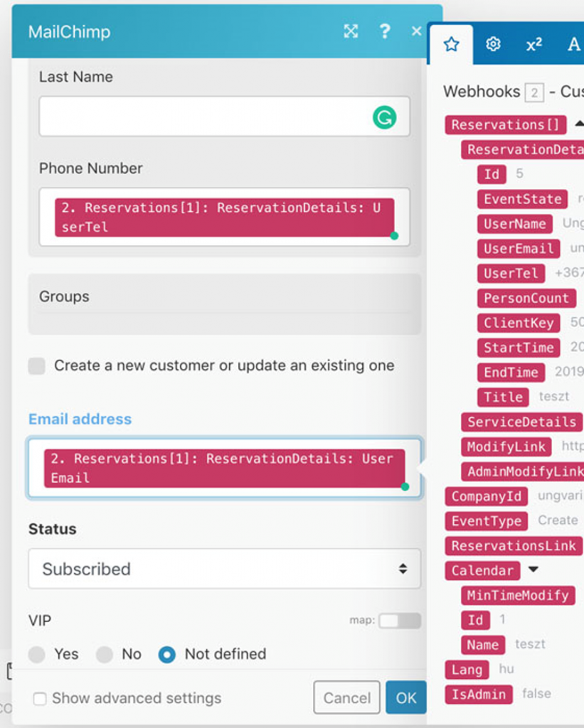Screen dimensions: 584x728
Task: Click the Grammarly icon in Last Name field
Action: pyautogui.click(x=384, y=117)
